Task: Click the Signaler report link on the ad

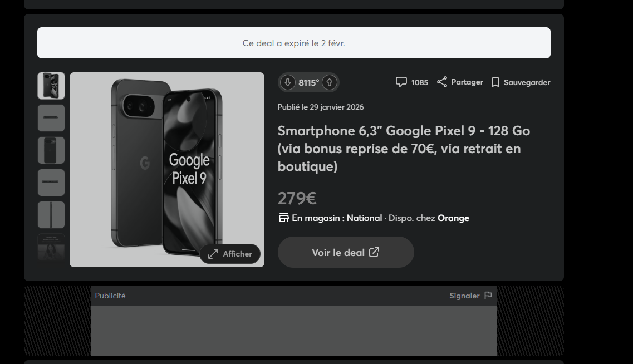Action: (x=464, y=296)
